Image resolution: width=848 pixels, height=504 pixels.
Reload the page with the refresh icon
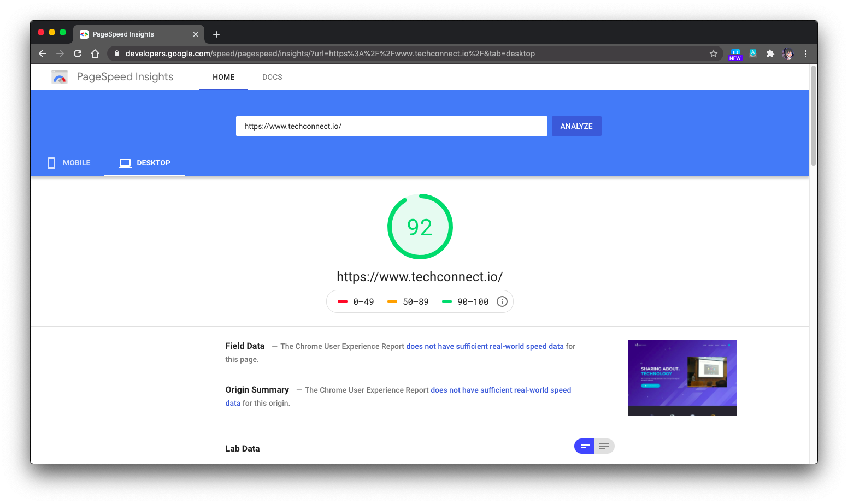tap(77, 53)
